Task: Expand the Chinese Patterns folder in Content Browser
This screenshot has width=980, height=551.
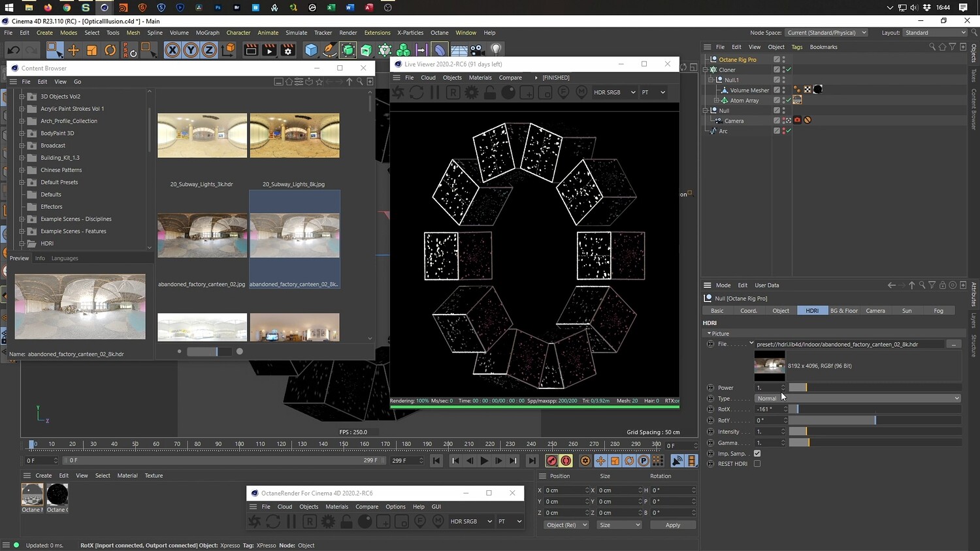Action: [x=22, y=170]
